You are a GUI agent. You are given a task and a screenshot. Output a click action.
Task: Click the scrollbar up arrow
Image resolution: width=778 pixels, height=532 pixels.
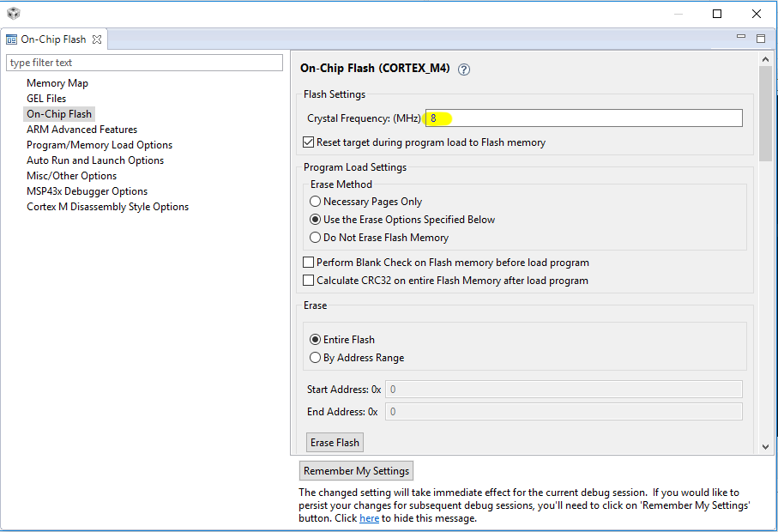(x=765, y=59)
